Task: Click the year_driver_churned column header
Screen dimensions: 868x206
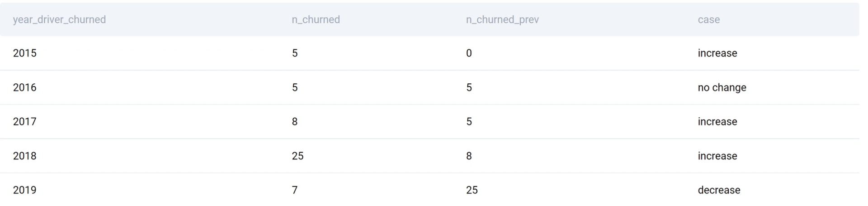Action: [x=59, y=19]
